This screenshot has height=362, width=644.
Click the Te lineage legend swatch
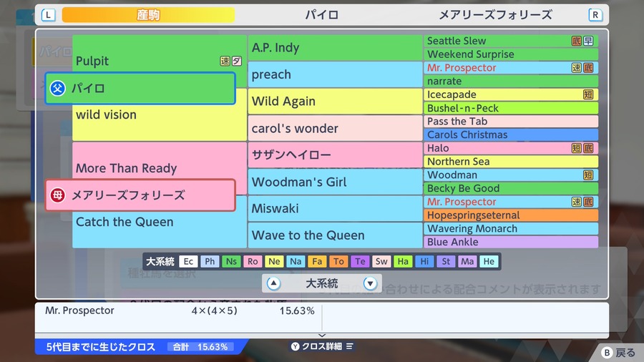tap(360, 261)
